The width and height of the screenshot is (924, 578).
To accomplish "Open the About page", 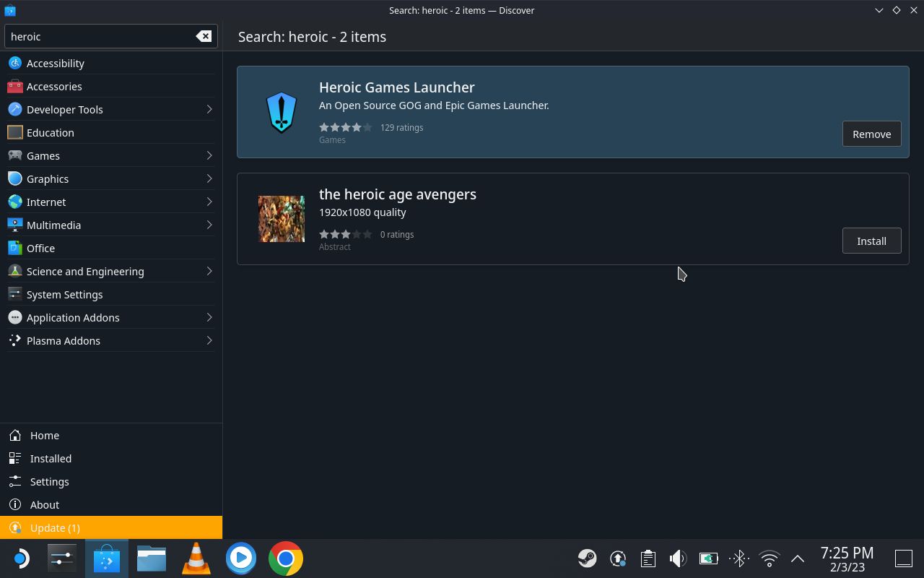I will (111, 504).
